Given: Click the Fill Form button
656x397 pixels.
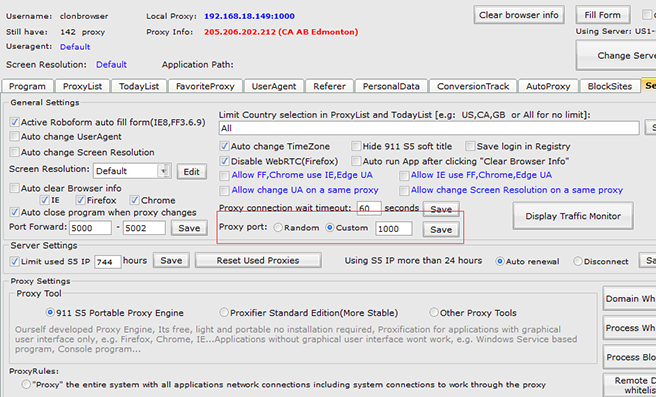Looking at the screenshot, I should [x=602, y=15].
